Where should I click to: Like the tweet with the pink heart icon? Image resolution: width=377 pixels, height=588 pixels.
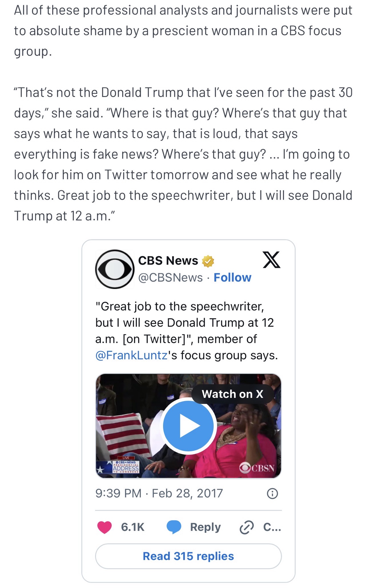click(105, 527)
